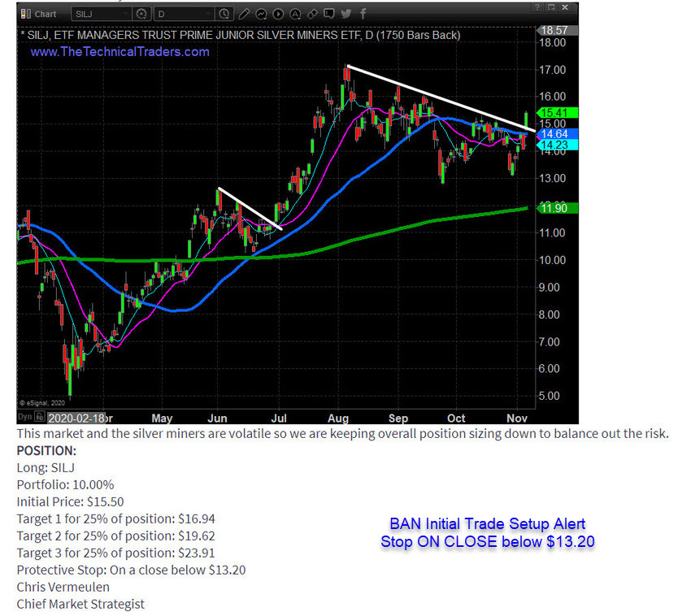Click the Sep label on time axis
The image size is (691, 616).
click(398, 419)
